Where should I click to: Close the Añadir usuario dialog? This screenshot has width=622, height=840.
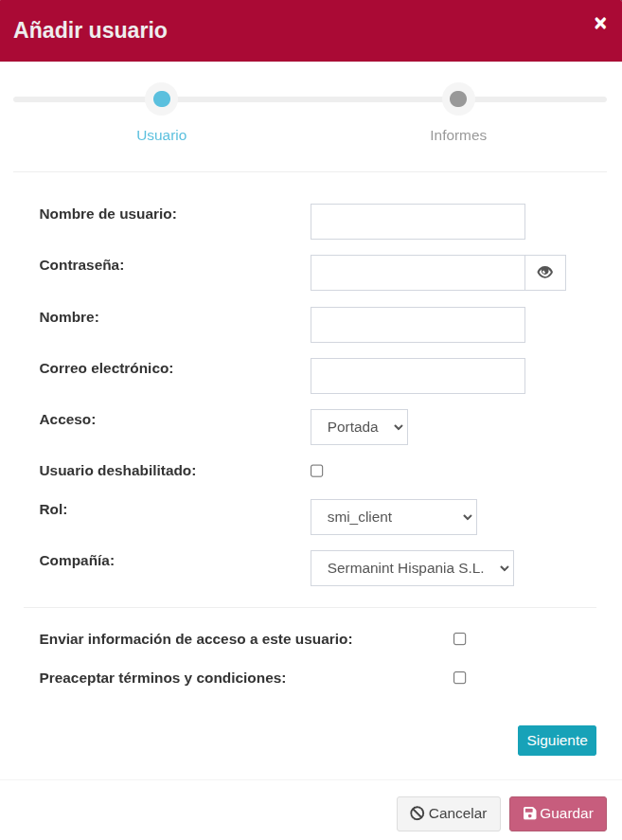click(x=600, y=24)
